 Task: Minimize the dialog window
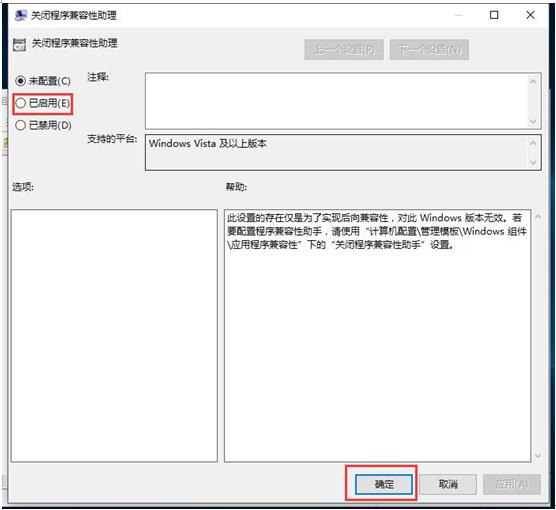click(x=458, y=15)
